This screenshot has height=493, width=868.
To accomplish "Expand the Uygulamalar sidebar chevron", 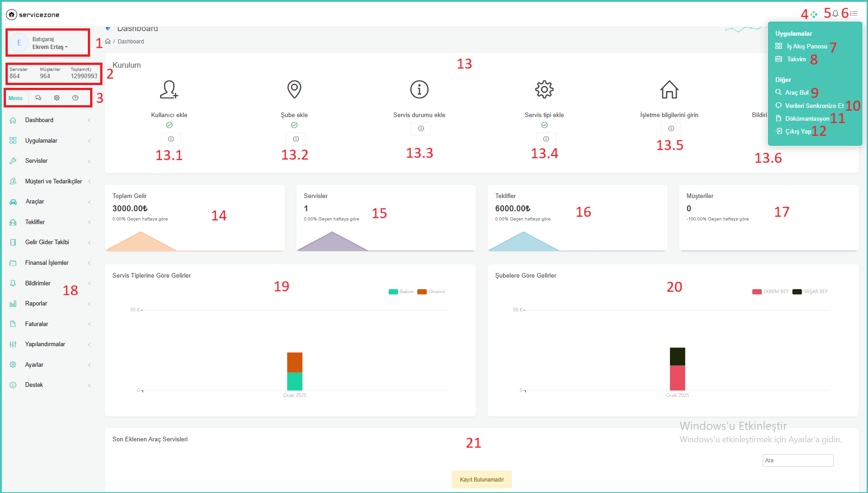I will [89, 141].
